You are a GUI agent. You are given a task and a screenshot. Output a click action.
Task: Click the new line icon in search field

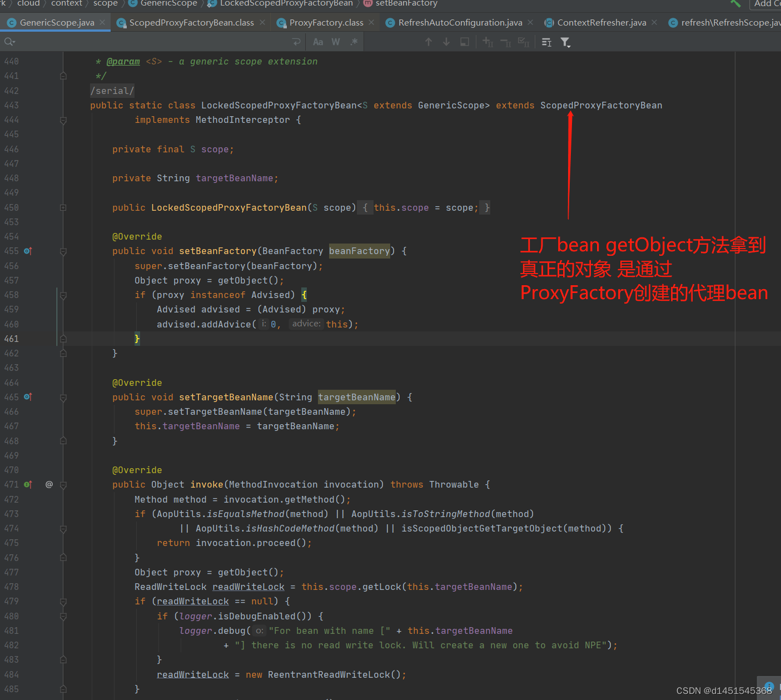(x=297, y=42)
